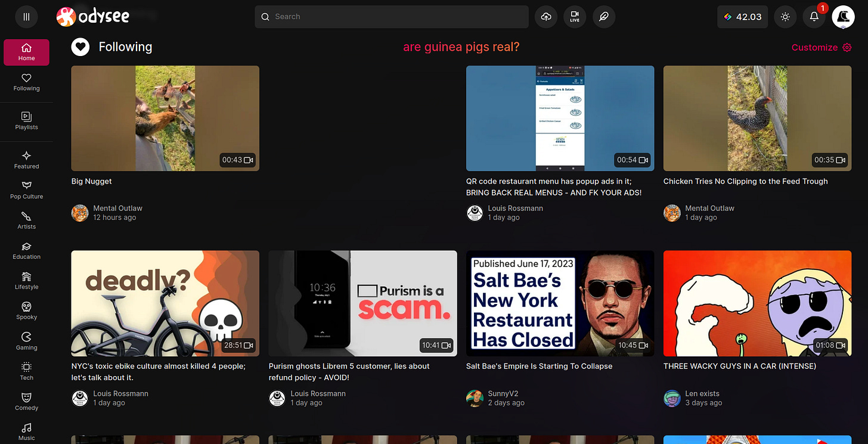
Task: Open the post writing feather icon
Action: pyautogui.click(x=603, y=17)
